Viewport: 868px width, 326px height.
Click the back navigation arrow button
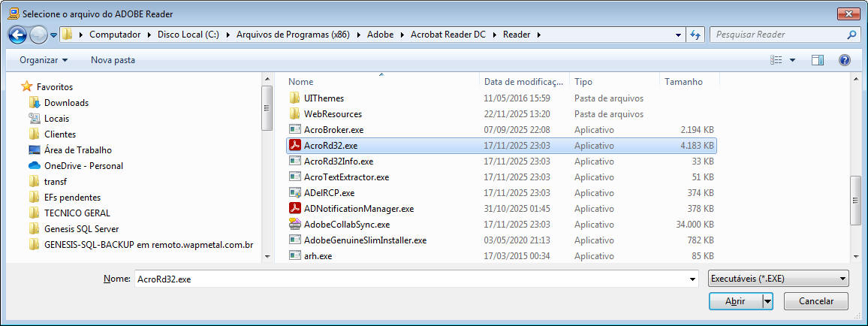(x=18, y=35)
